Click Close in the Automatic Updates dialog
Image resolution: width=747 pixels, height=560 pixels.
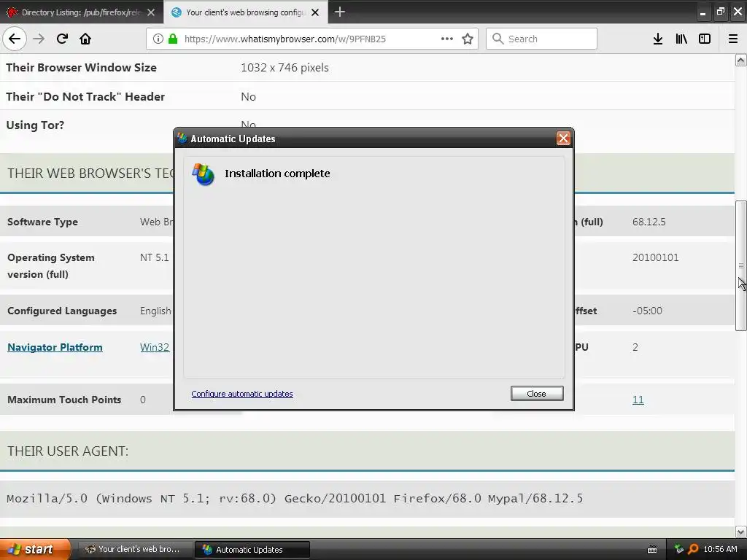click(x=537, y=393)
